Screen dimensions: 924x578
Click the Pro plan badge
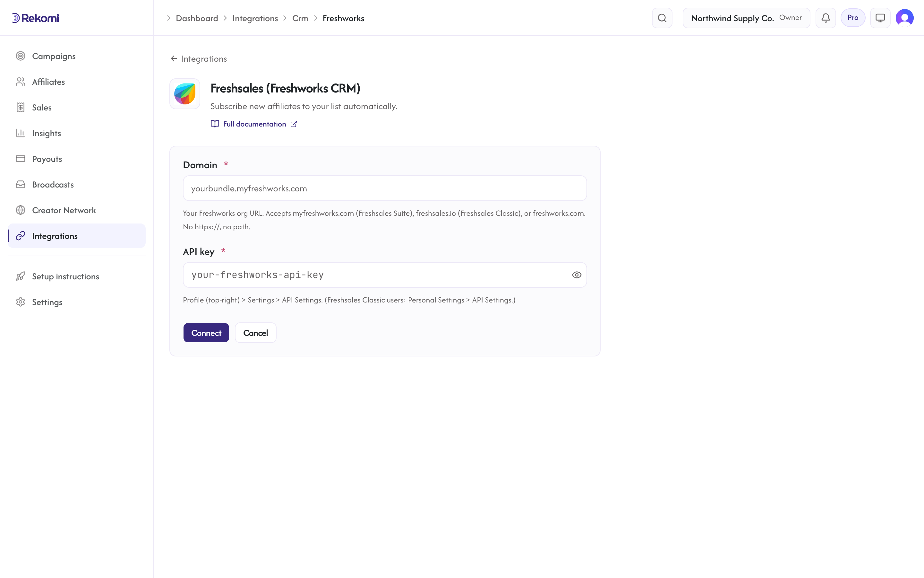[852, 18]
